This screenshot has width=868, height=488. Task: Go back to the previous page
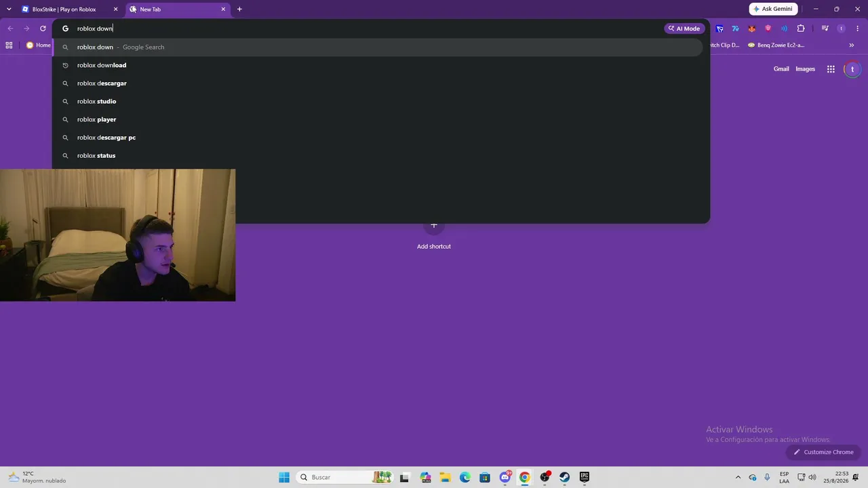click(x=10, y=28)
